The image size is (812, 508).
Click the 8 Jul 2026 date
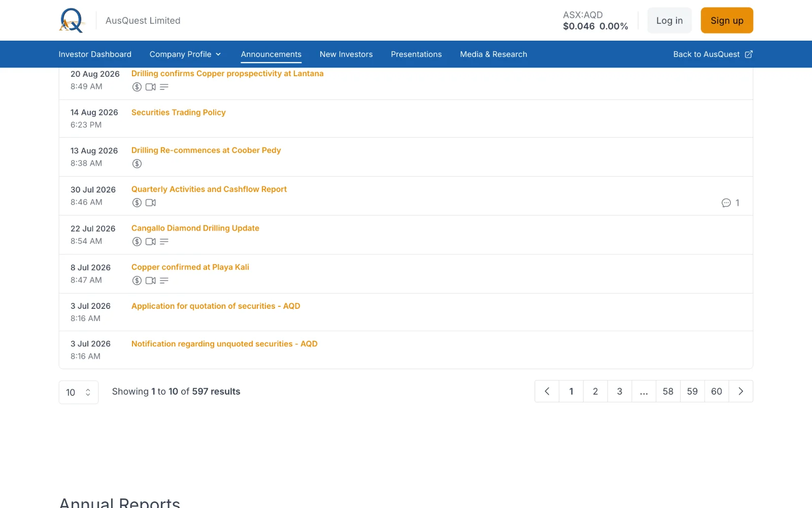click(90, 268)
